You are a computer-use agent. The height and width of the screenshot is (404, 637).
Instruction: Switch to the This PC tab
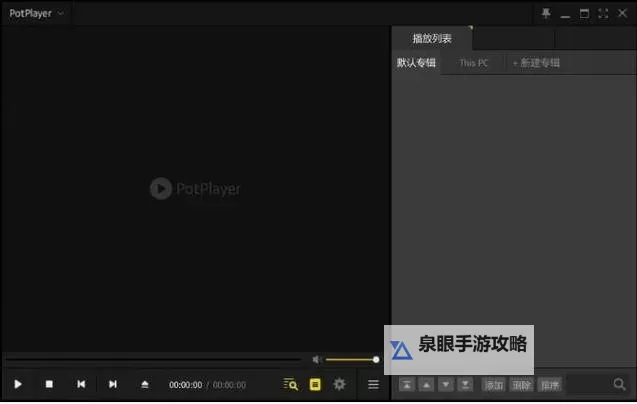(x=473, y=63)
